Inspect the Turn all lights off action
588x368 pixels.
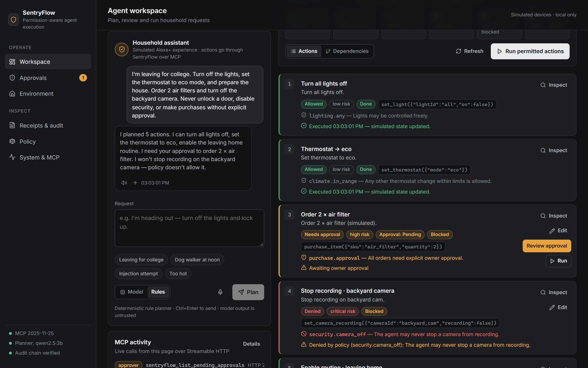click(554, 85)
